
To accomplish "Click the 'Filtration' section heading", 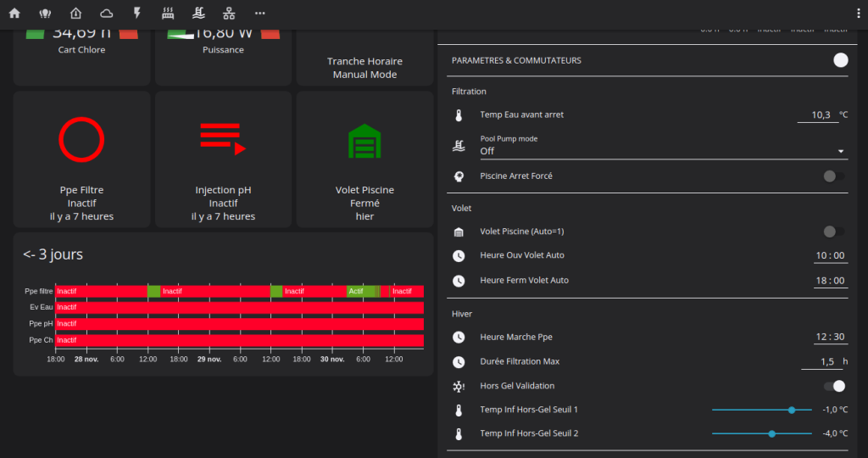I will [469, 92].
